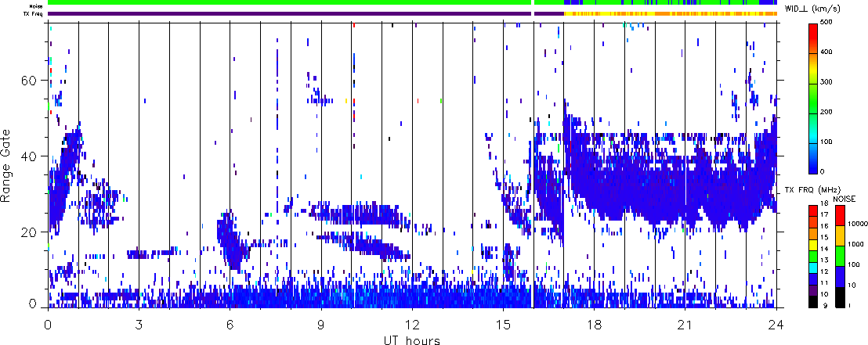Screen dimensions: 868x345
Task: Pick the black bottom swatch in NOISE legend
Action: pos(839,297)
